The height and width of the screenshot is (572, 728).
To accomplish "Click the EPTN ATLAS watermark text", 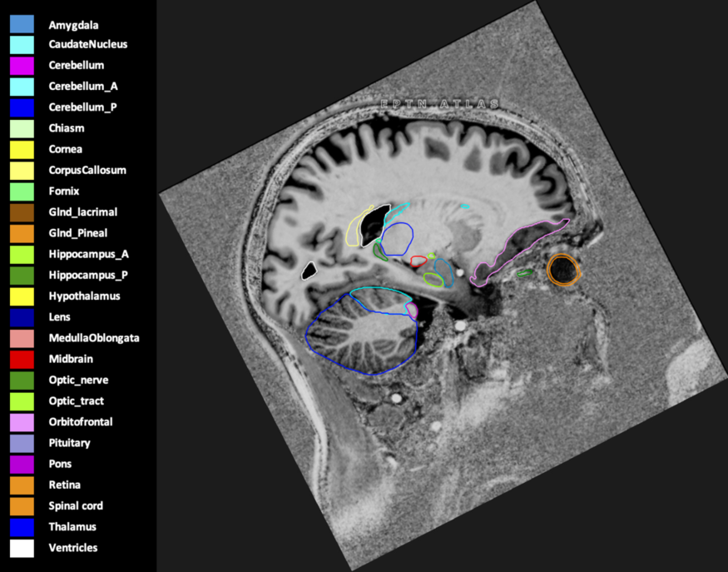I will point(439,105).
